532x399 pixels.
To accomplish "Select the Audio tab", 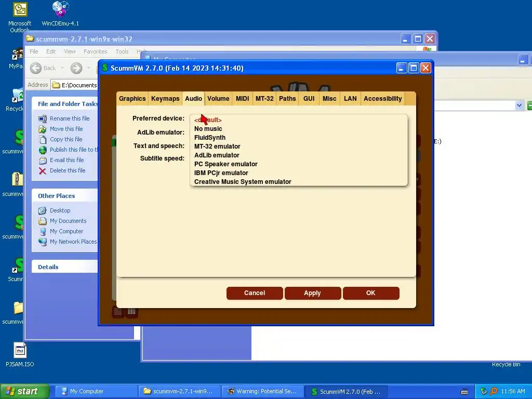I will point(193,98).
